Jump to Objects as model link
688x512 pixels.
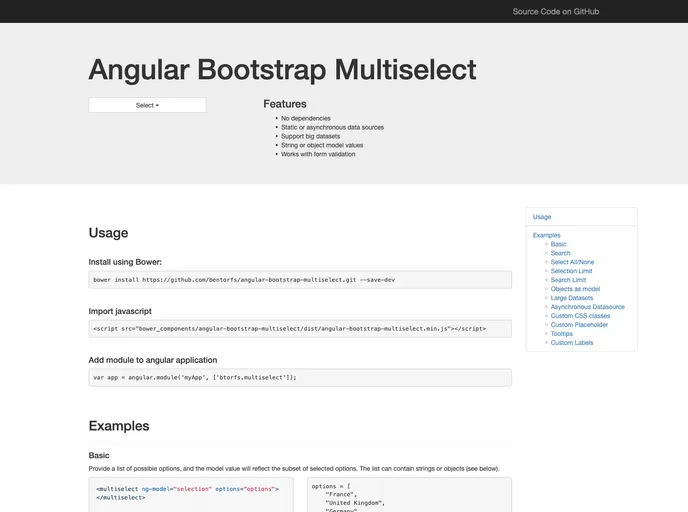575,289
